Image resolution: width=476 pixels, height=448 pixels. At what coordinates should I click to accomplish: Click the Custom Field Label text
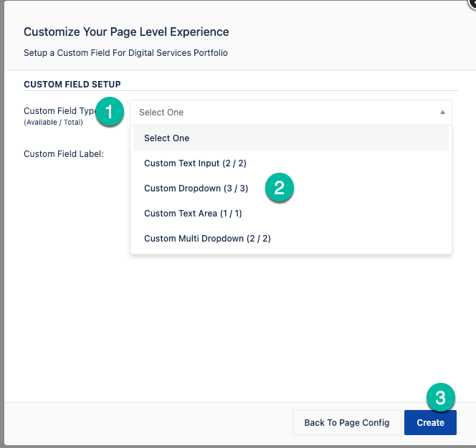(x=64, y=154)
